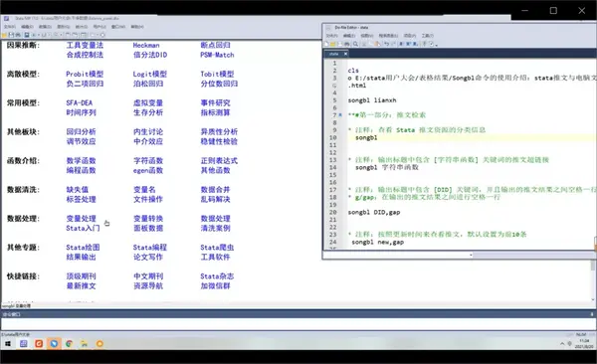Open the Logit模型 link
Screen dimensions: 597x364
149,74
